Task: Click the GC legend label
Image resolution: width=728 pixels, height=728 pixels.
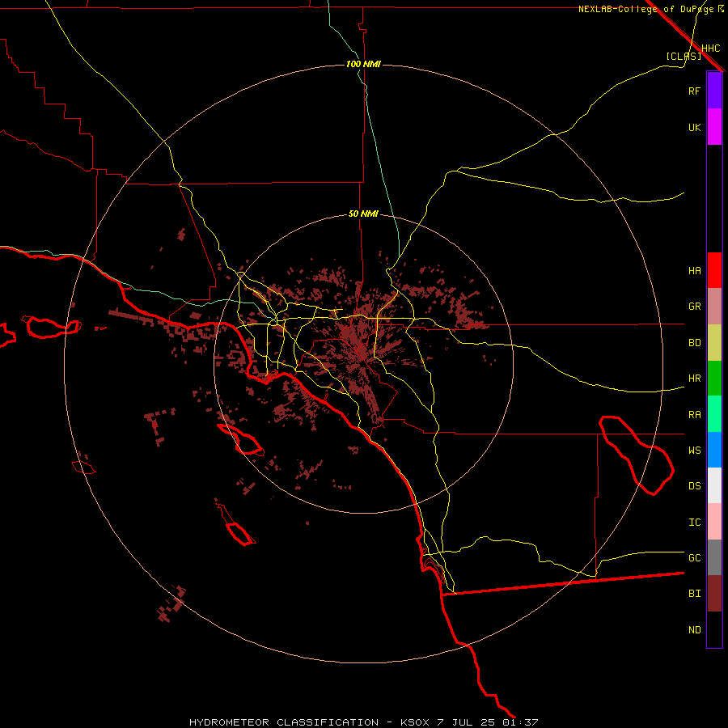Action: pos(694,557)
